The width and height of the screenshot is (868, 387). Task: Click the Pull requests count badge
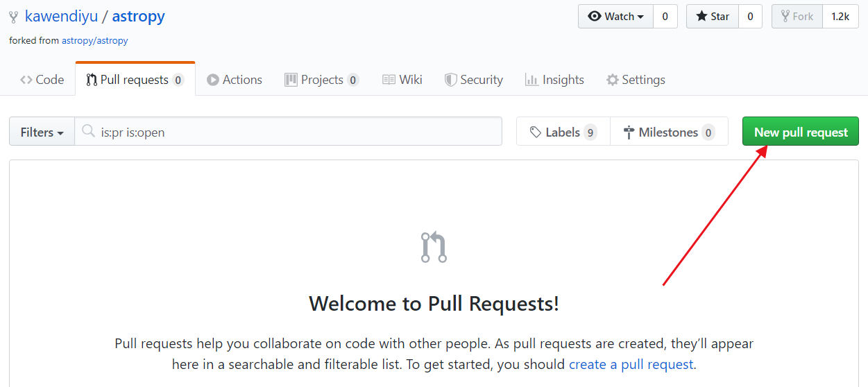178,80
